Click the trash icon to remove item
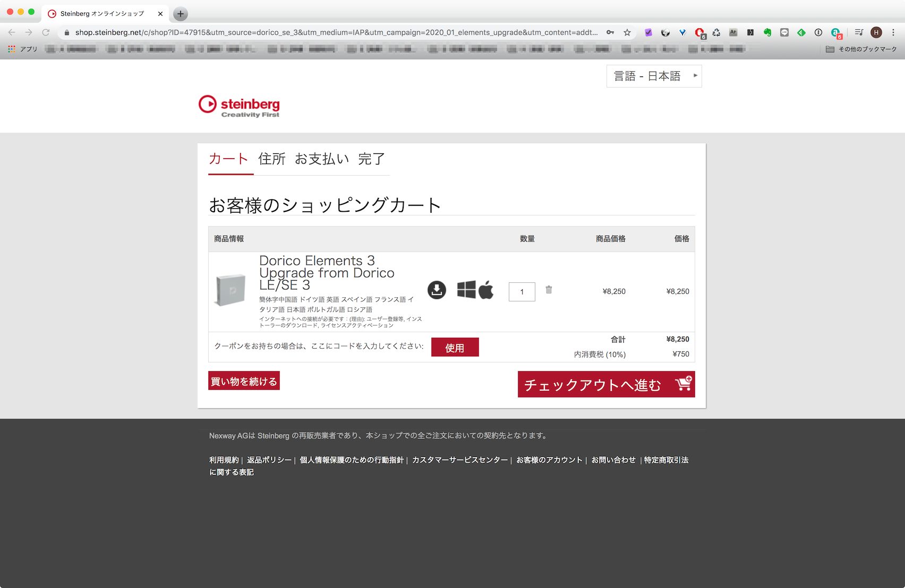 click(549, 290)
